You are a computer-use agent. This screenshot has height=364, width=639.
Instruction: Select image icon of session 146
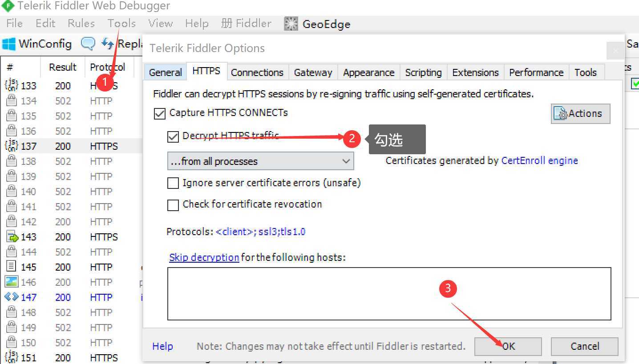[12, 282]
